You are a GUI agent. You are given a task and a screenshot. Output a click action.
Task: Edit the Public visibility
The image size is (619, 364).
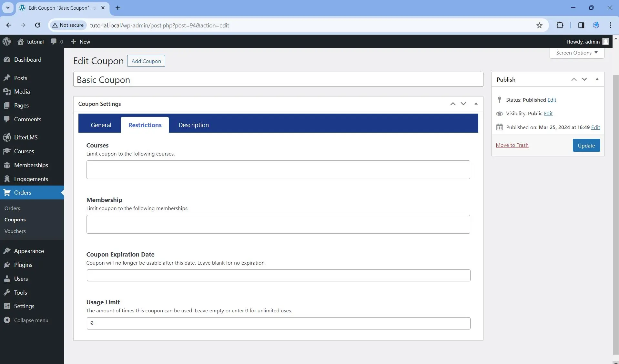click(x=548, y=114)
